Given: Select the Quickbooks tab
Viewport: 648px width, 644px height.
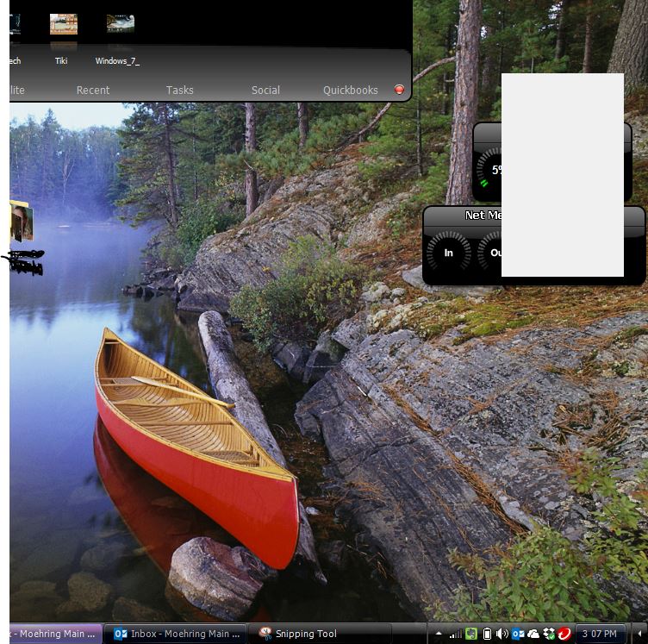Looking at the screenshot, I should point(350,90).
